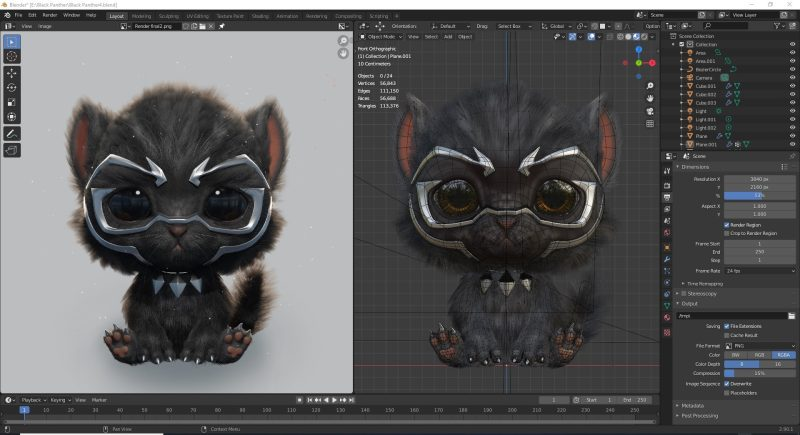This screenshot has width=800, height=435.
Task: Toggle the File Extensions checkbox
Action: (x=727, y=326)
